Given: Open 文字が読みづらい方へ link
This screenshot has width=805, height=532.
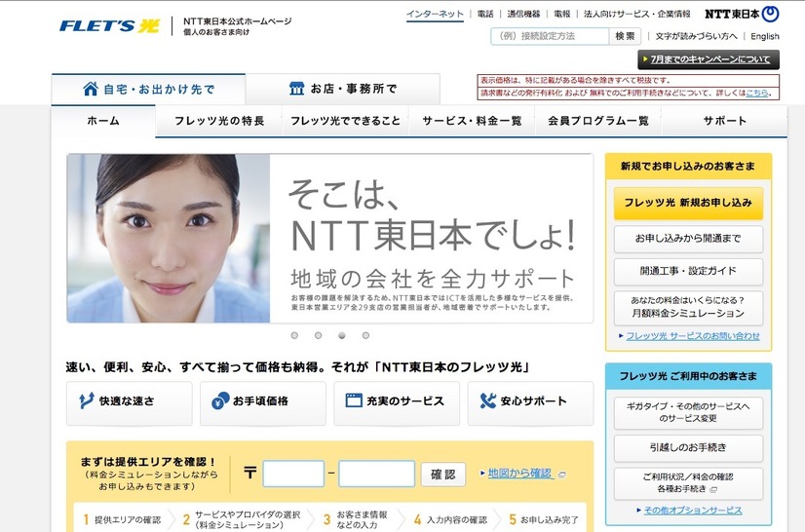Looking at the screenshot, I should pos(696,36).
